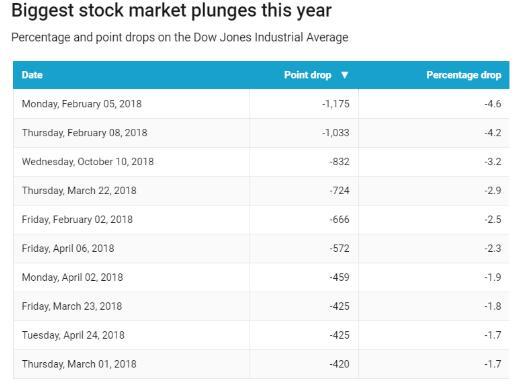Sort by Point drop column header

[x=307, y=75]
